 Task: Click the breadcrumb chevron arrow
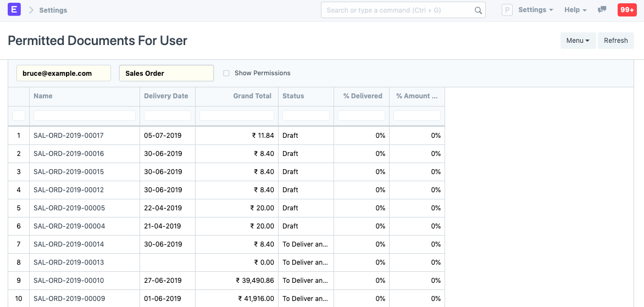[x=31, y=10]
